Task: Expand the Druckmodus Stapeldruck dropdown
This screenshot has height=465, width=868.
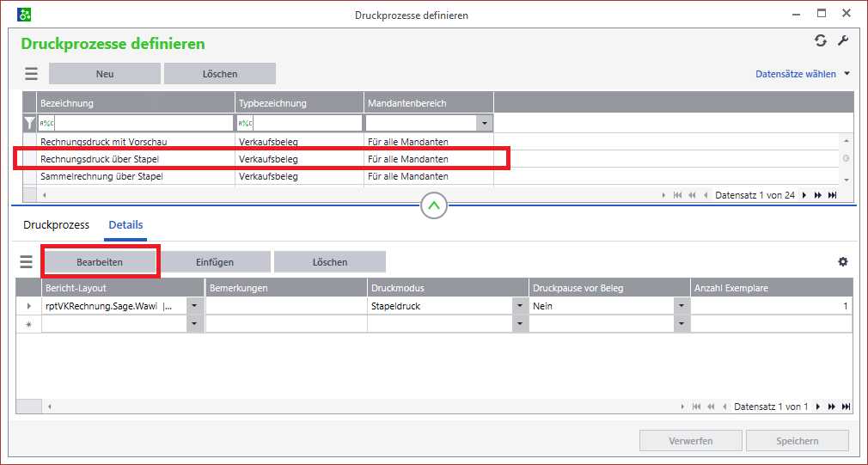Action: coord(520,305)
